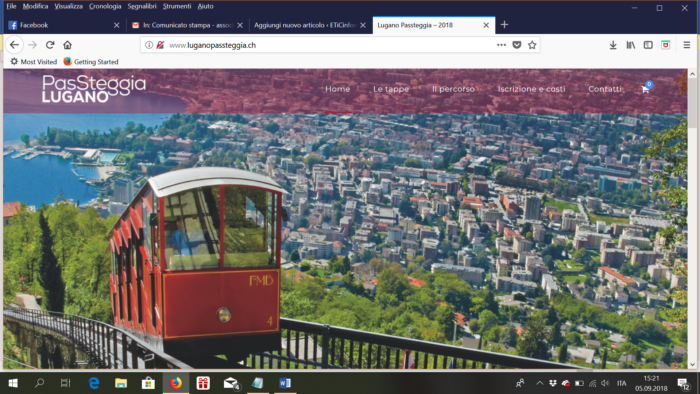The height and width of the screenshot is (394, 700).
Task: Click the scrollbar down arrow
Action: pyautogui.click(x=692, y=364)
